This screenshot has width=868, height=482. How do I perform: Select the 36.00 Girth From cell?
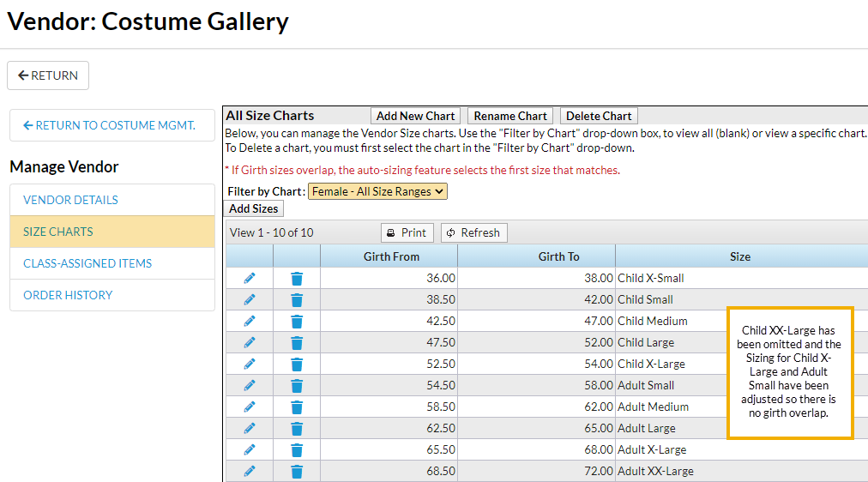coord(389,279)
